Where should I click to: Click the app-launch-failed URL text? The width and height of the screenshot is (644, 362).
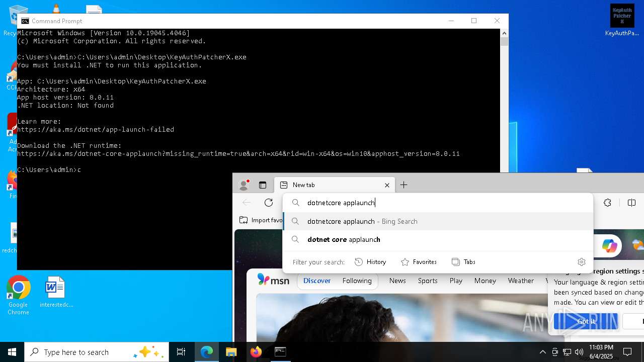tap(96, 130)
